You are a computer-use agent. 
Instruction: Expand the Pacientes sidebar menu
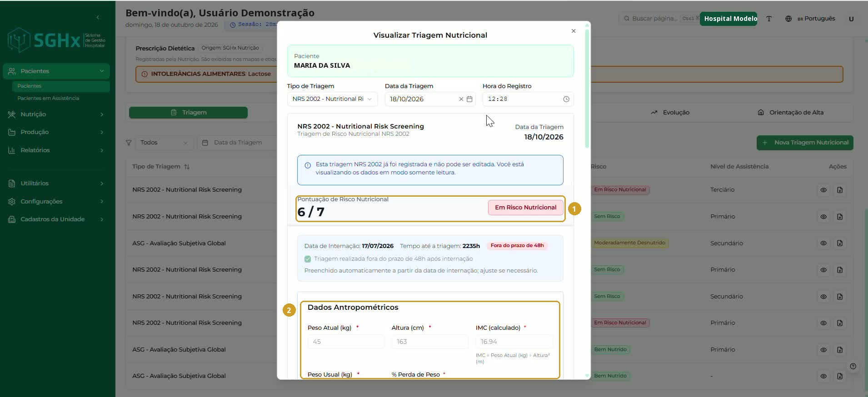[56, 71]
